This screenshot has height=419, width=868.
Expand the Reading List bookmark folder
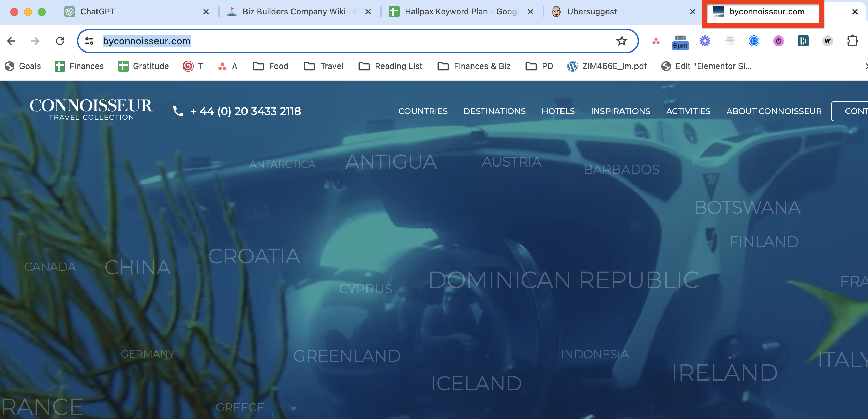391,66
